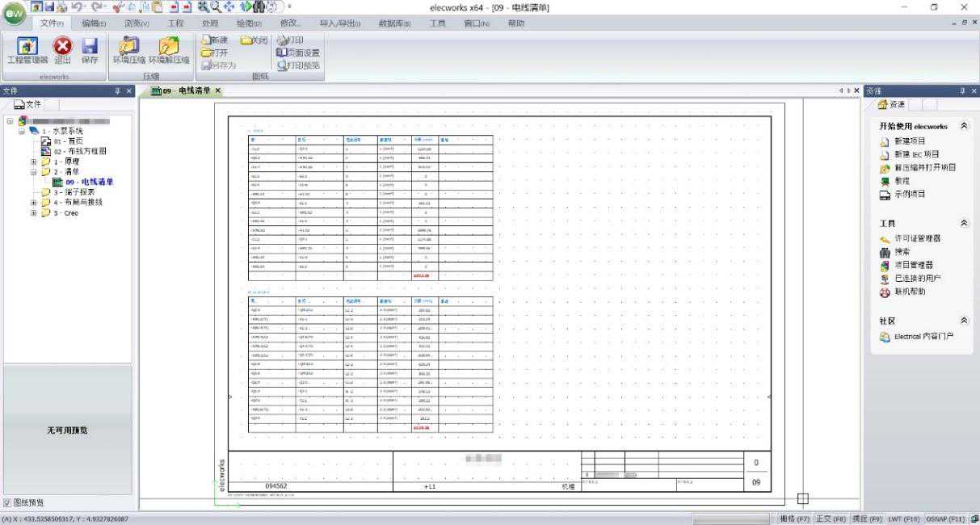
Task: Toggle the 图纸预览 checkbox
Action: 7,503
